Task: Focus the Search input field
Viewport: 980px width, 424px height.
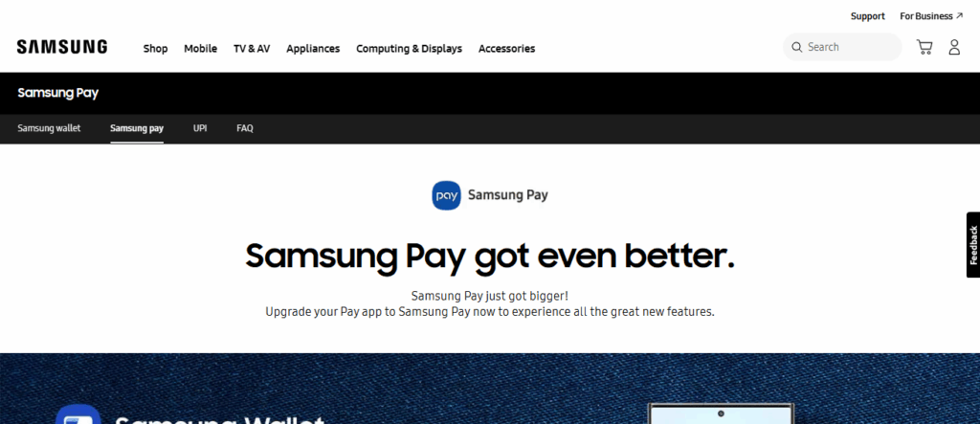Action: point(842,47)
